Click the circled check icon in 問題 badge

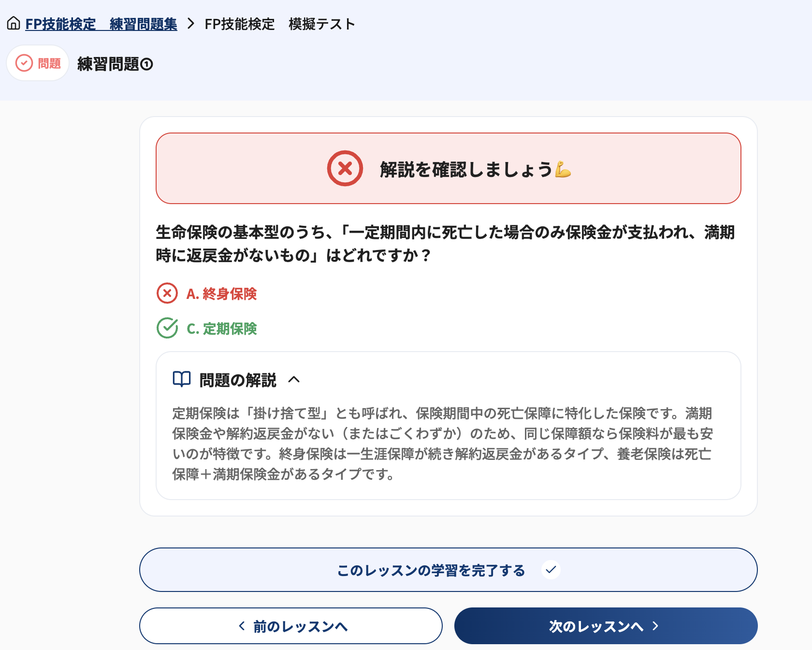click(x=24, y=63)
